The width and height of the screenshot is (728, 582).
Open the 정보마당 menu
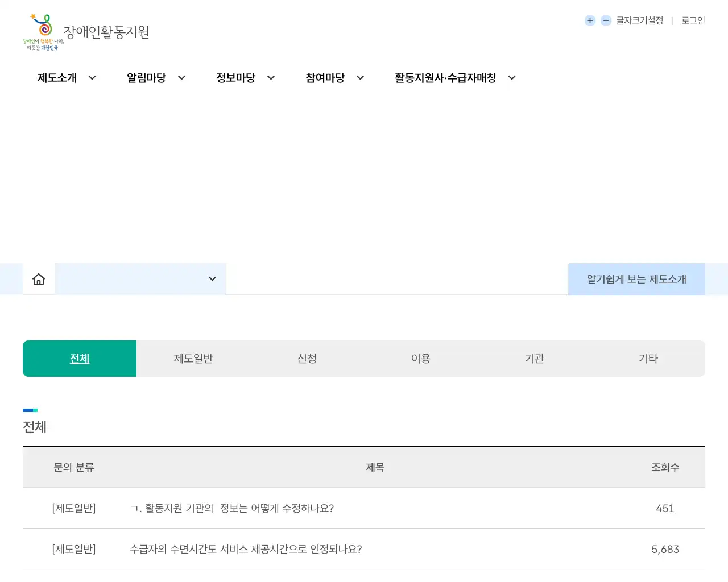[x=236, y=78]
